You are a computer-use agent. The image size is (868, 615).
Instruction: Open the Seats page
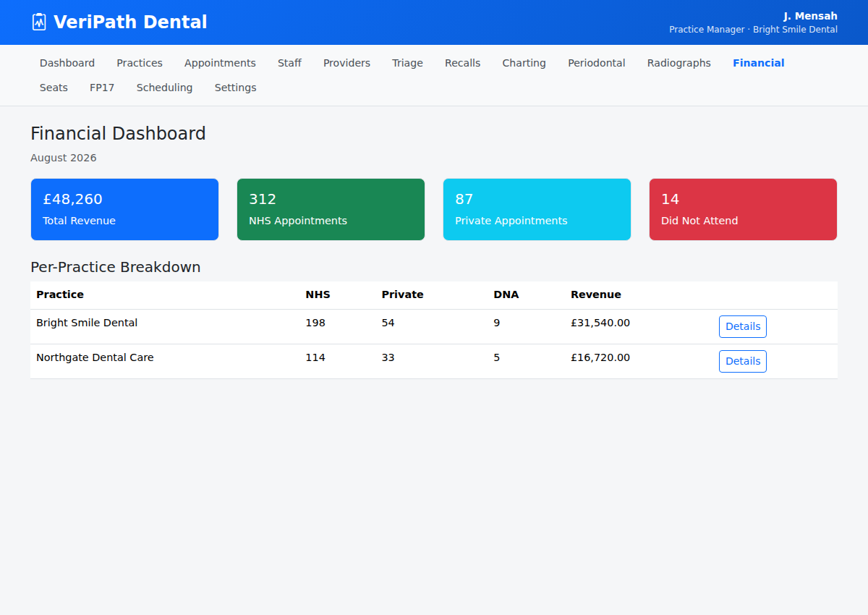54,88
